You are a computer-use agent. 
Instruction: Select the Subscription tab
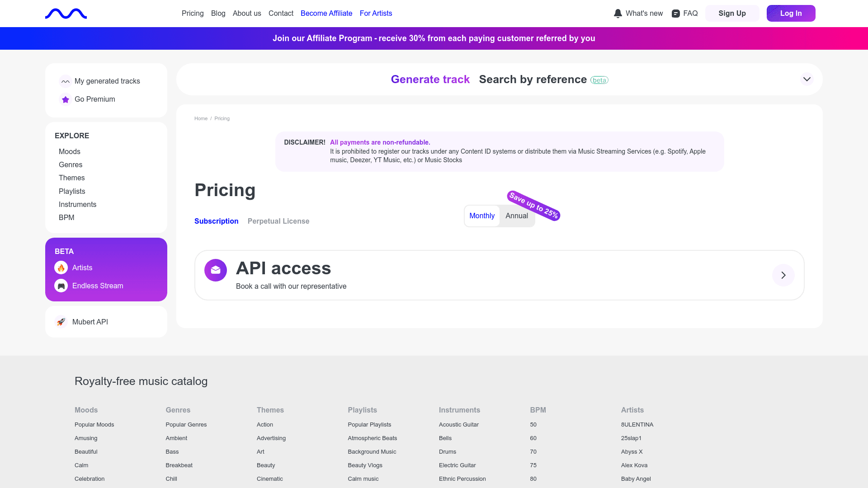(x=216, y=221)
